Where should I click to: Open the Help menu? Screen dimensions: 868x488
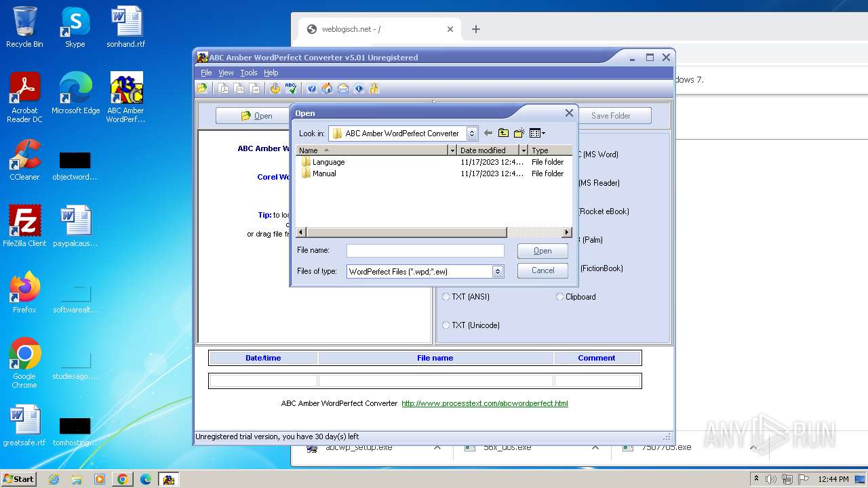[271, 73]
